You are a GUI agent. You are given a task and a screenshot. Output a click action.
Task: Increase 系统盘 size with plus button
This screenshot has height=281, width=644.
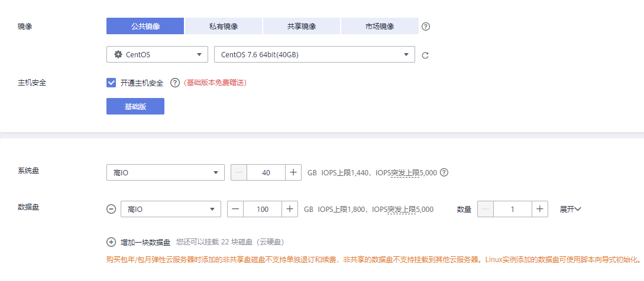click(x=293, y=172)
